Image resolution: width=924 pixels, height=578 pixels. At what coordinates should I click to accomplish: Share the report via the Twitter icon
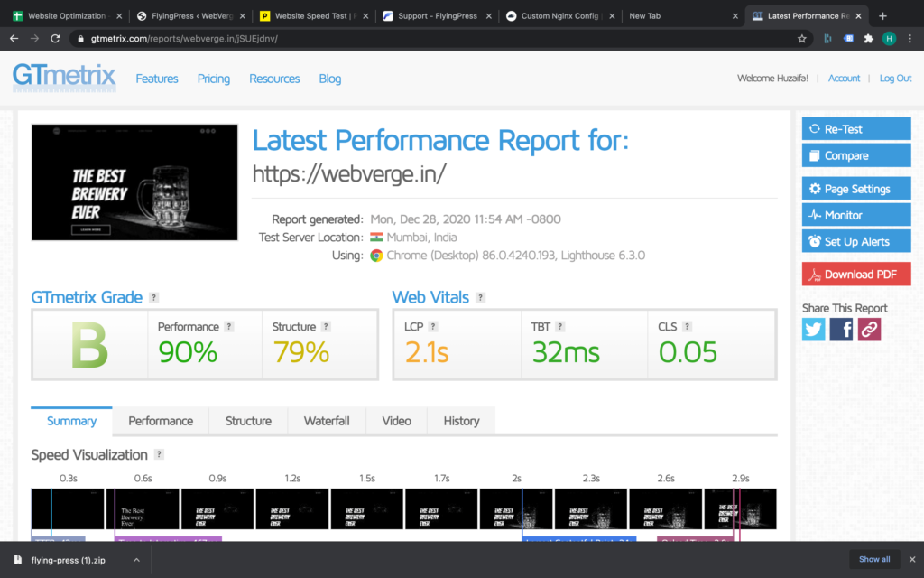coord(813,329)
